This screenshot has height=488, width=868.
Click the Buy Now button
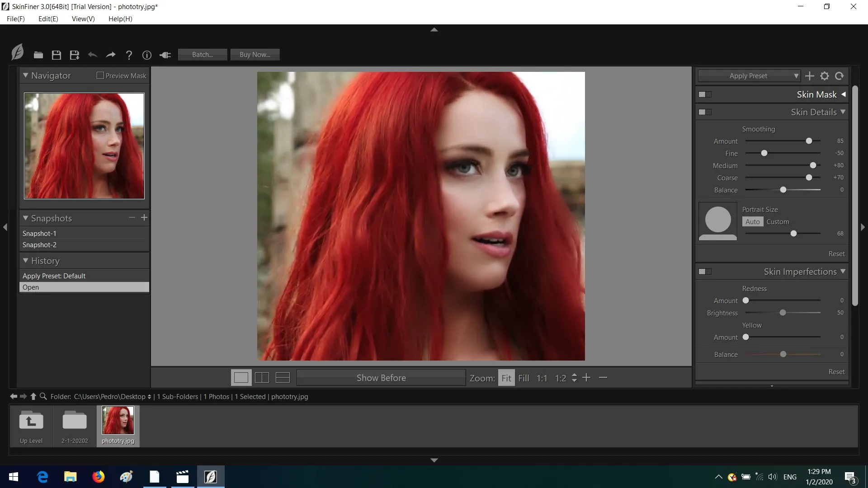tap(255, 55)
